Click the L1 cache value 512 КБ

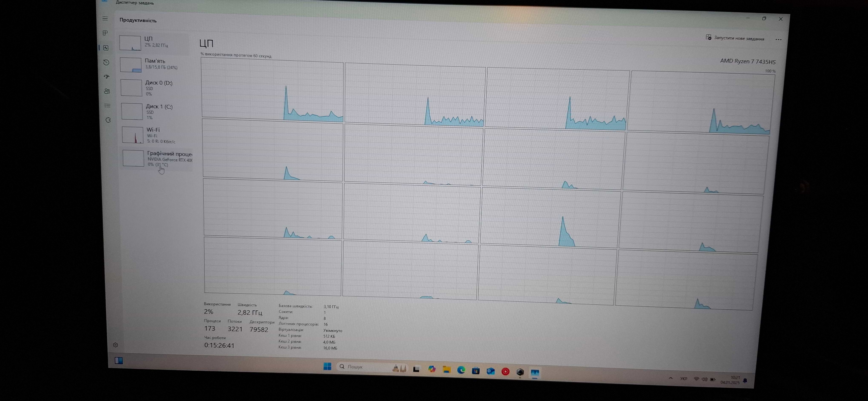[x=329, y=336]
